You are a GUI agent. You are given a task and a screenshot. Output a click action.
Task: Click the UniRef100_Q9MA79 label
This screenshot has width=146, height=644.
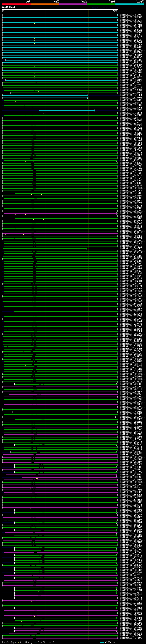tap(131, 118)
